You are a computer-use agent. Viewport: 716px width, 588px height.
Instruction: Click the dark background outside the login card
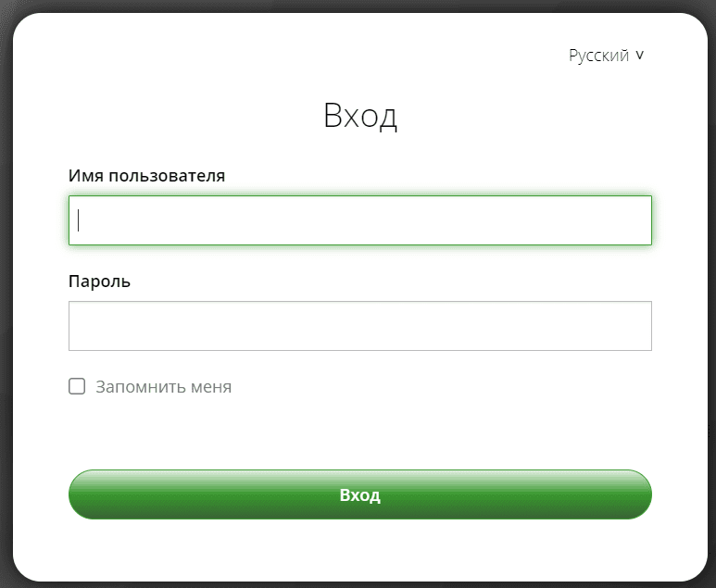[x=5, y=278]
